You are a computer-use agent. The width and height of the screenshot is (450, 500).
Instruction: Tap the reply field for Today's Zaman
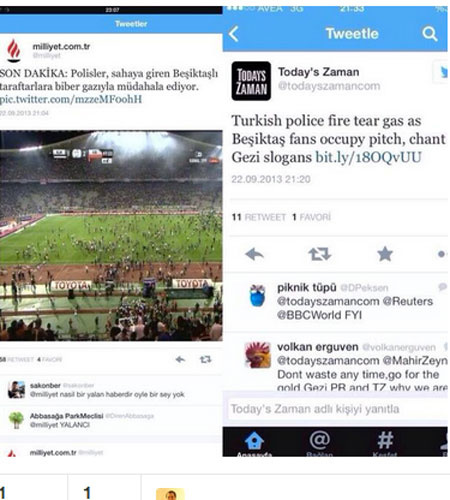coord(337,409)
